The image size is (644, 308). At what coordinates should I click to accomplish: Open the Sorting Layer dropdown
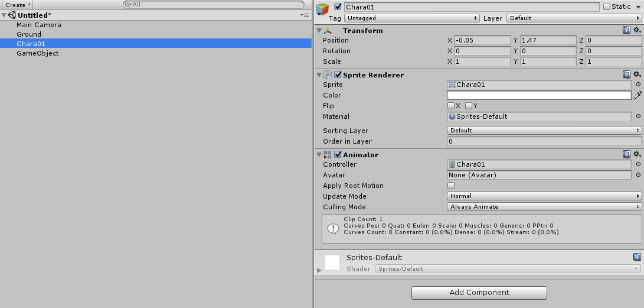pos(544,131)
